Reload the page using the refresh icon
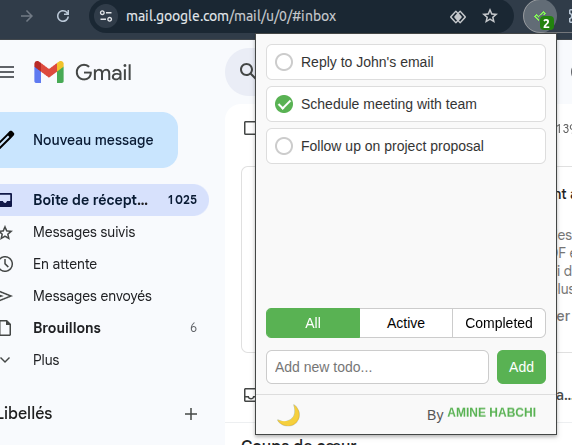This screenshot has width=572, height=445. tap(63, 16)
